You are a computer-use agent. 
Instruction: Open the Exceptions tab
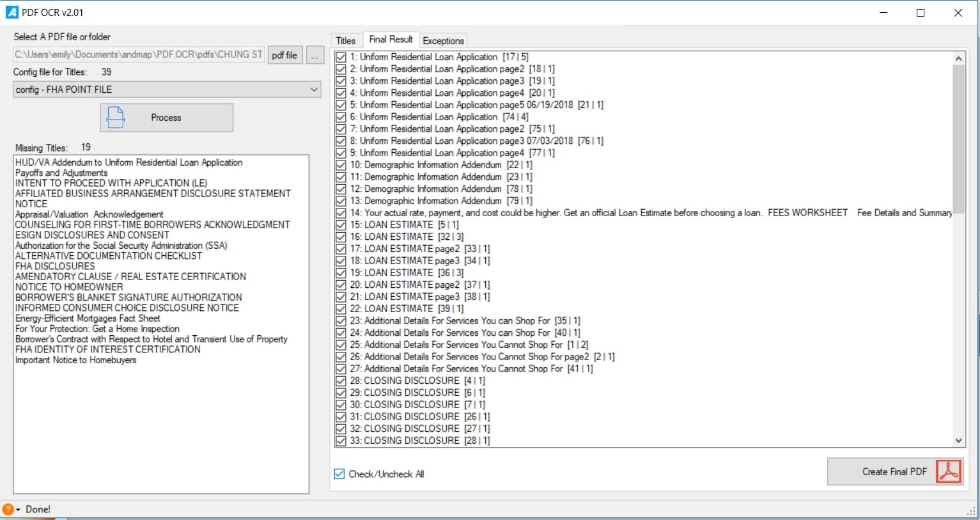click(x=443, y=40)
